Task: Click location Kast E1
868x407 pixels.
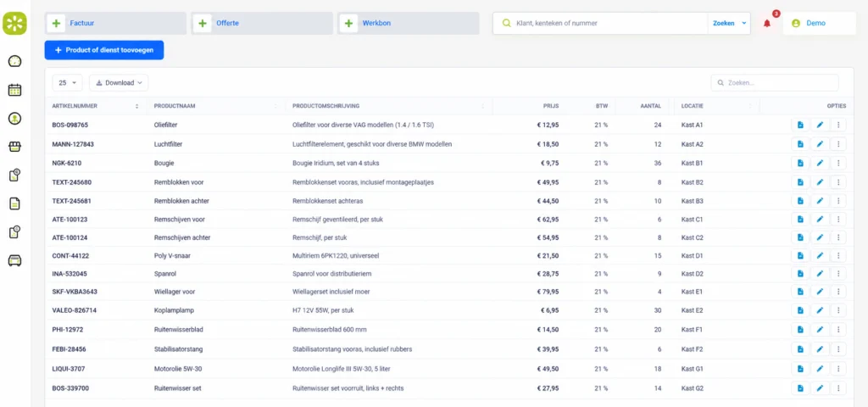Action: tap(692, 292)
